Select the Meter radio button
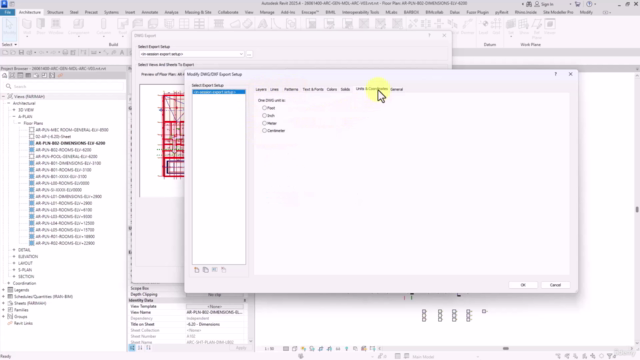Image resolution: width=640 pixels, height=360 pixels. point(264,123)
